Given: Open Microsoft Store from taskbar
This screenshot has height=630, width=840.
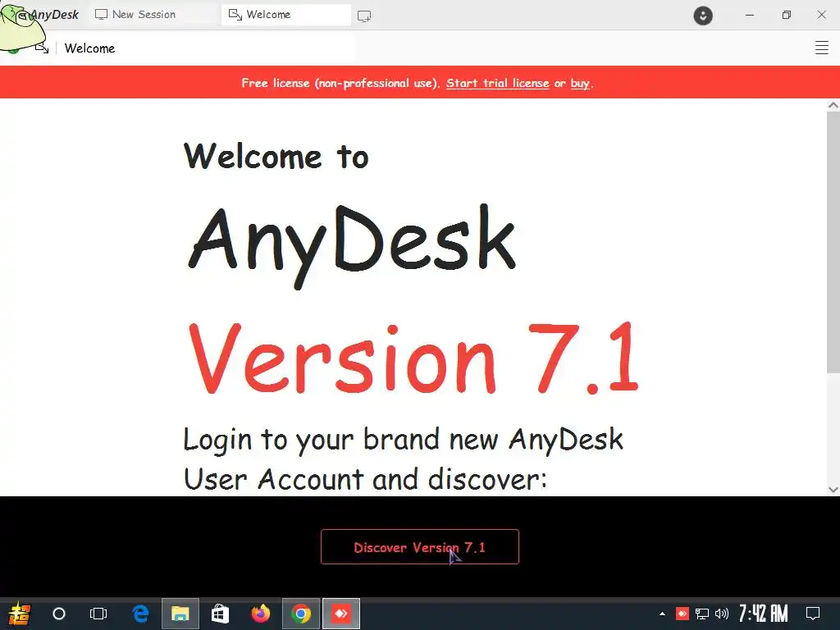Looking at the screenshot, I should [x=220, y=614].
